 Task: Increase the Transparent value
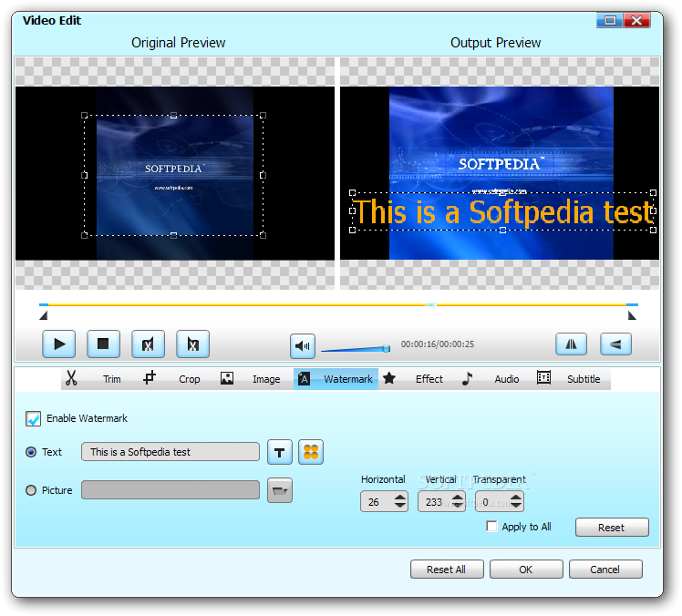pyautogui.click(x=516, y=498)
